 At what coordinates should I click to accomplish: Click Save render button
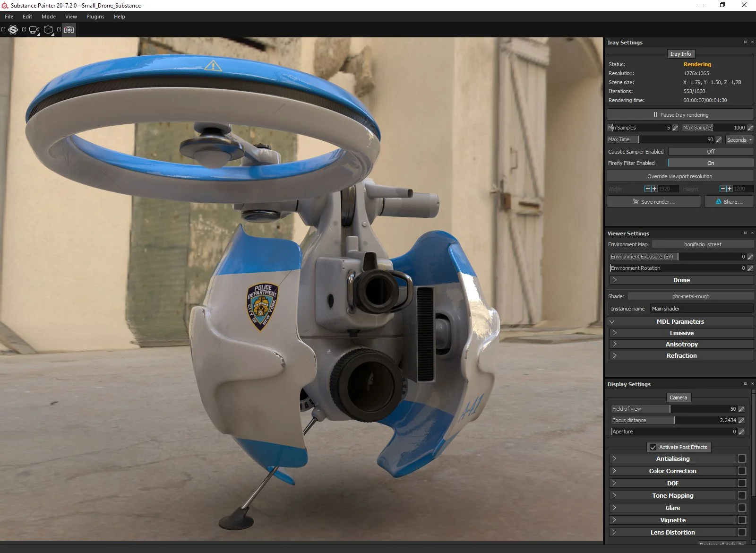654,202
